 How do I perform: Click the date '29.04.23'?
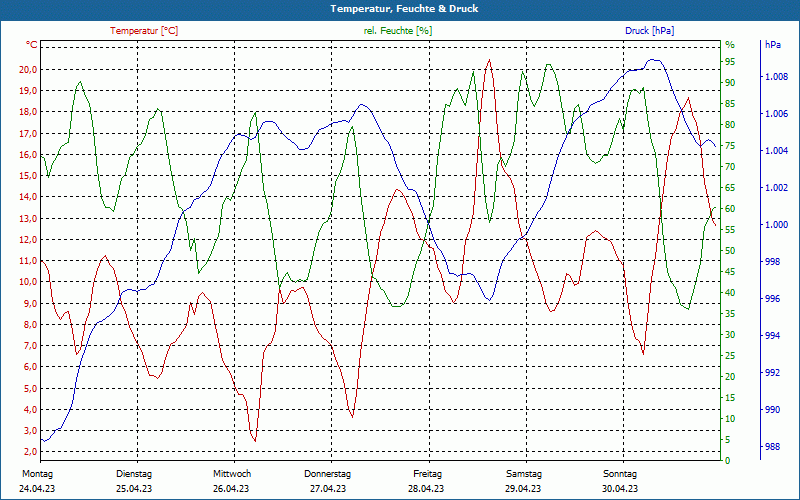[x=523, y=489]
